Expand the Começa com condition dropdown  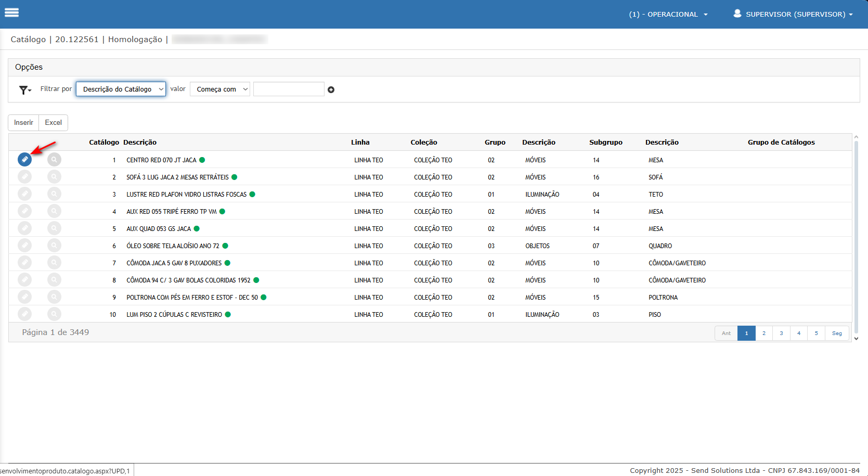pos(220,89)
